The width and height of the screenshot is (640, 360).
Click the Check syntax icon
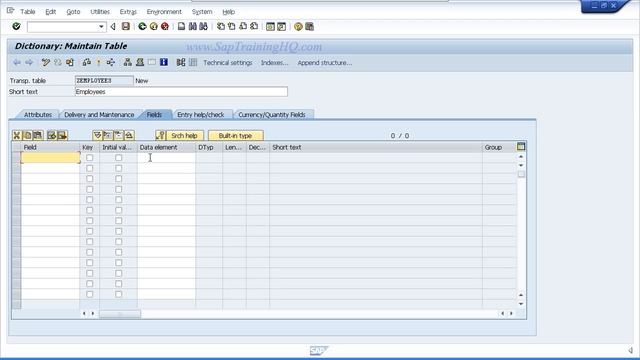coord(87,62)
